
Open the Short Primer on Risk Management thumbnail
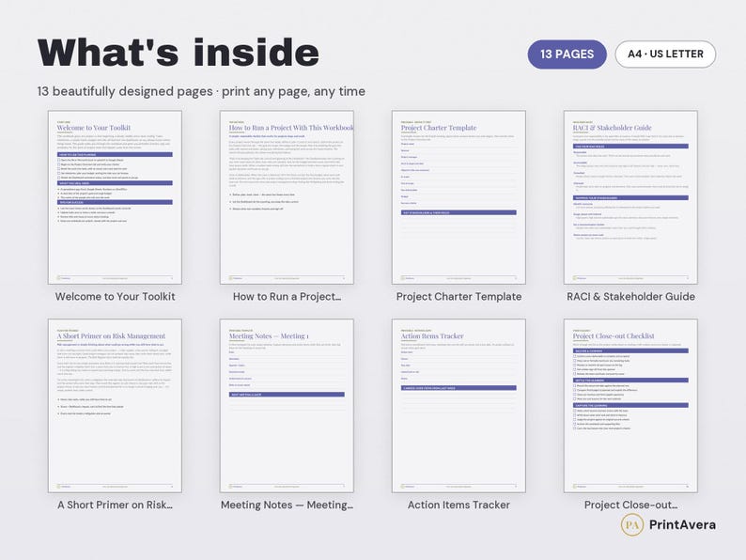(115, 406)
